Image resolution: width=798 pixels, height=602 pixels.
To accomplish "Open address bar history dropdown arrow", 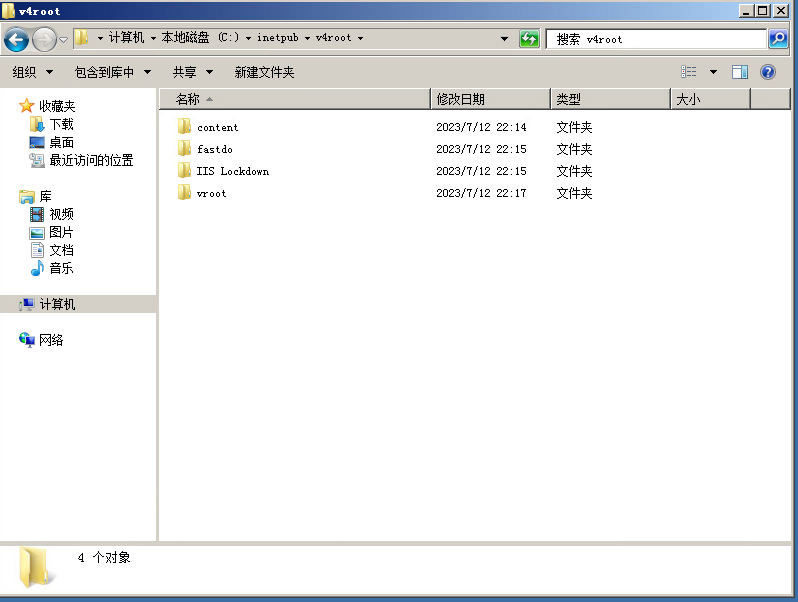I will 504,39.
